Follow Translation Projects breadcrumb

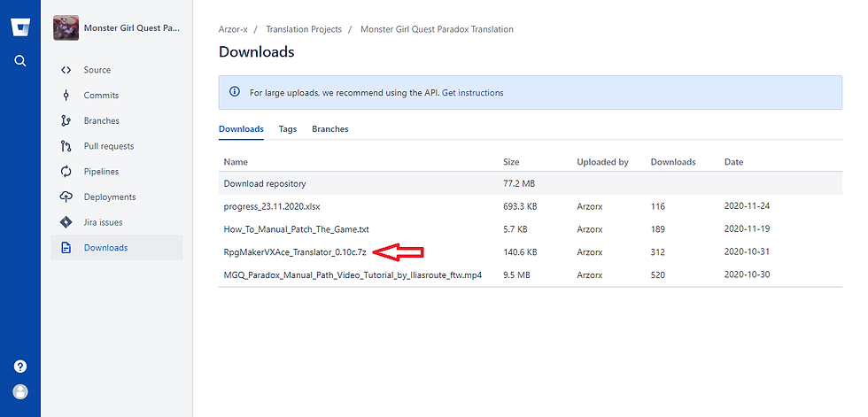point(304,29)
